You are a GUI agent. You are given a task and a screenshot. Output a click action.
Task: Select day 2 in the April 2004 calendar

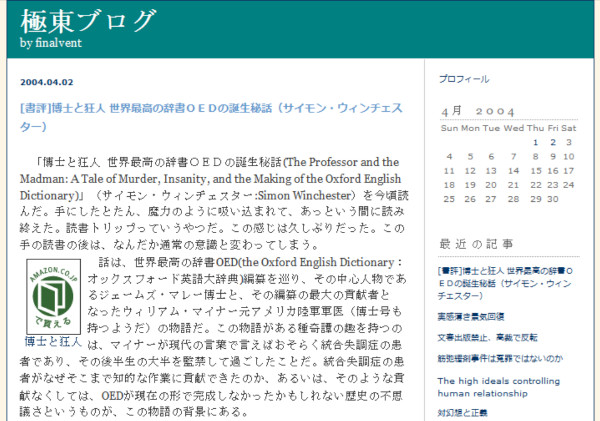click(553, 142)
